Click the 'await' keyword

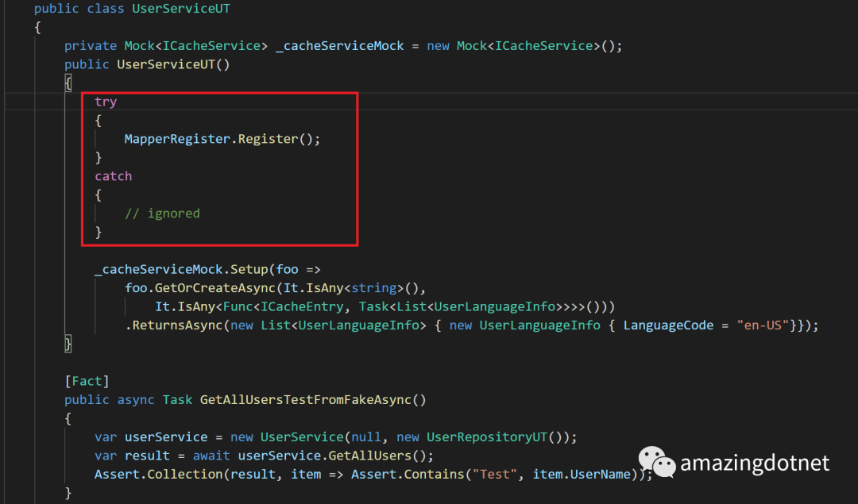pos(211,456)
